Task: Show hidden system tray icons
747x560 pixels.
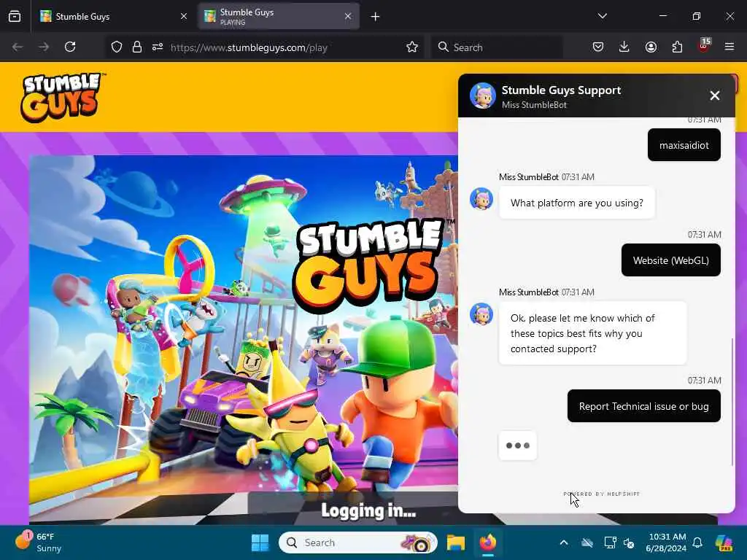Action: click(x=564, y=542)
